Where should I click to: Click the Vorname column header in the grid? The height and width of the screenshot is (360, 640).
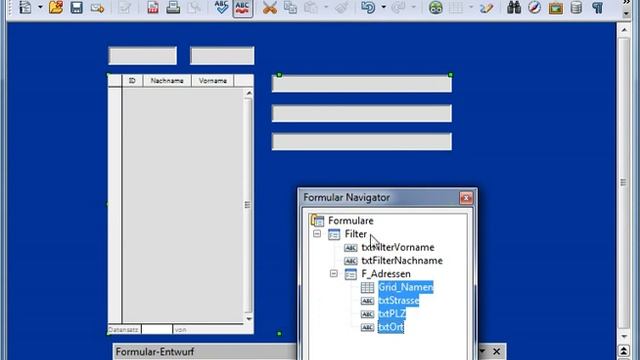[213, 81]
